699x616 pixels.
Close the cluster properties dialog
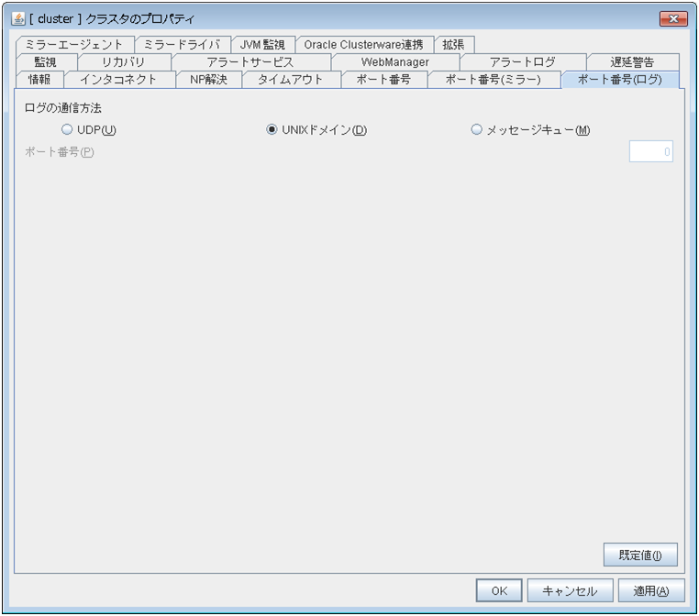(x=673, y=18)
